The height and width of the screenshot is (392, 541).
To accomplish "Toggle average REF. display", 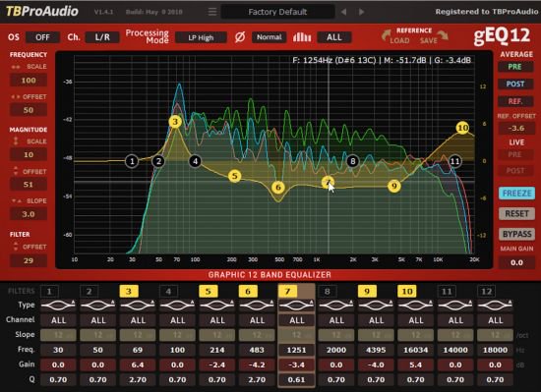I will pyautogui.click(x=515, y=101).
